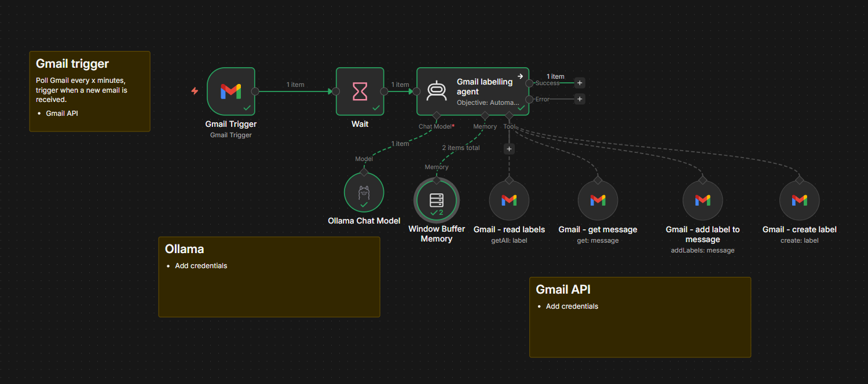Click the Gmail - read labels top connector
Image resolution: width=868 pixels, height=384 pixels.
(509, 180)
